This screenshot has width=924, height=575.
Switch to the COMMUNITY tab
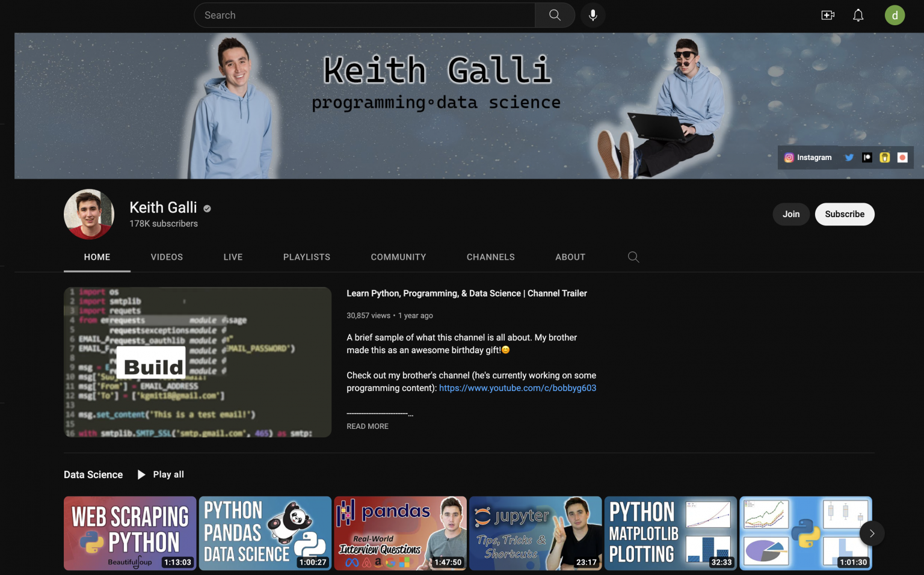(x=398, y=257)
